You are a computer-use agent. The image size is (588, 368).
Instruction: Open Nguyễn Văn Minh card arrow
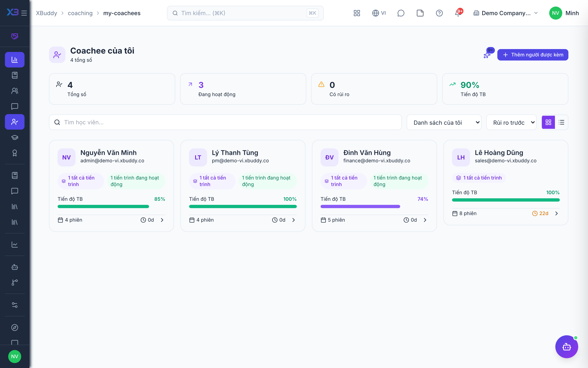[162, 220]
